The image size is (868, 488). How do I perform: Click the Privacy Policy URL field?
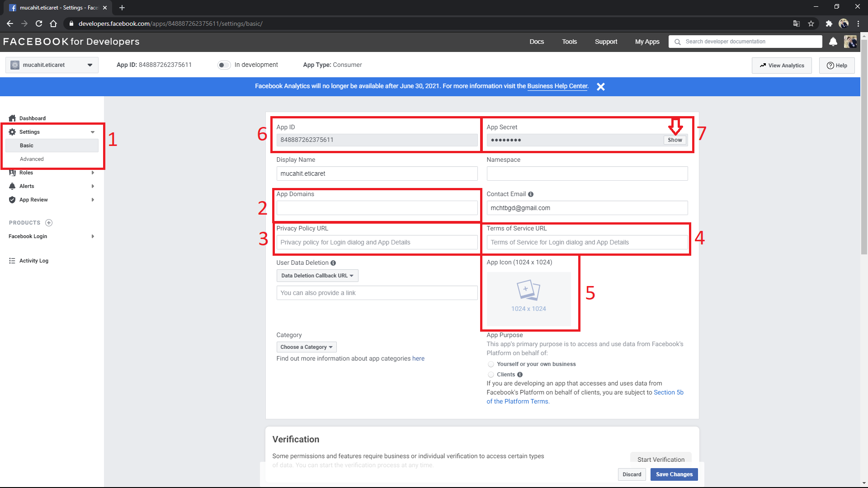pyautogui.click(x=377, y=242)
